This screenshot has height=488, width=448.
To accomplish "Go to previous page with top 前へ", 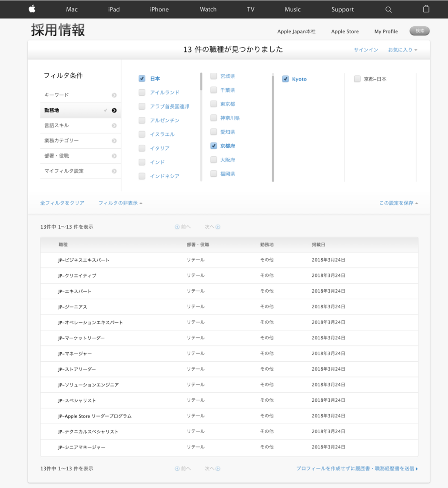I will pos(183,227).
